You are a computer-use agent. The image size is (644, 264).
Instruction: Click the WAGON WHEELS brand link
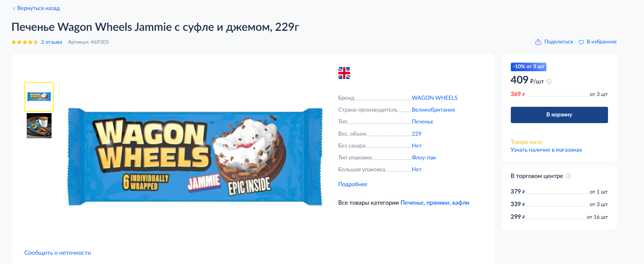[x=434, y=98]
